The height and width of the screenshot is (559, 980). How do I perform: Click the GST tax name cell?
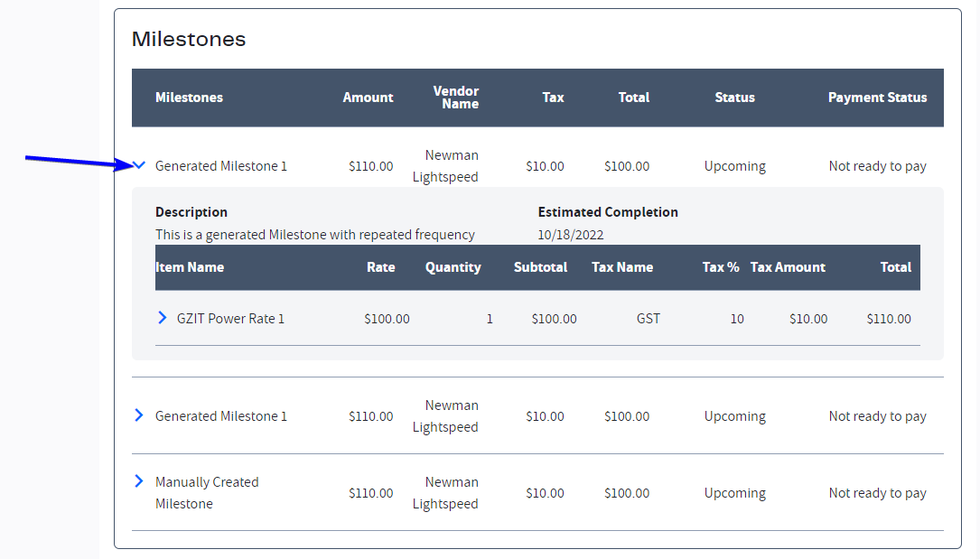(649, 319)
